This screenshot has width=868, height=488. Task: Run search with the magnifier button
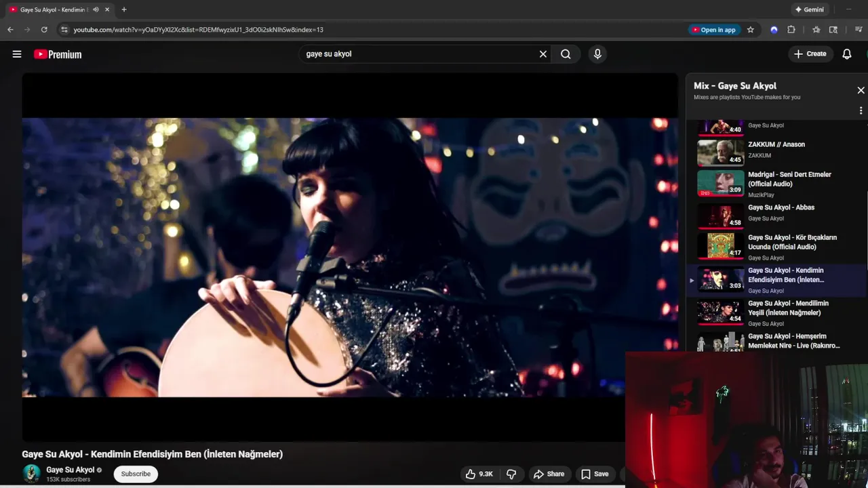click(x=566, y=54)
